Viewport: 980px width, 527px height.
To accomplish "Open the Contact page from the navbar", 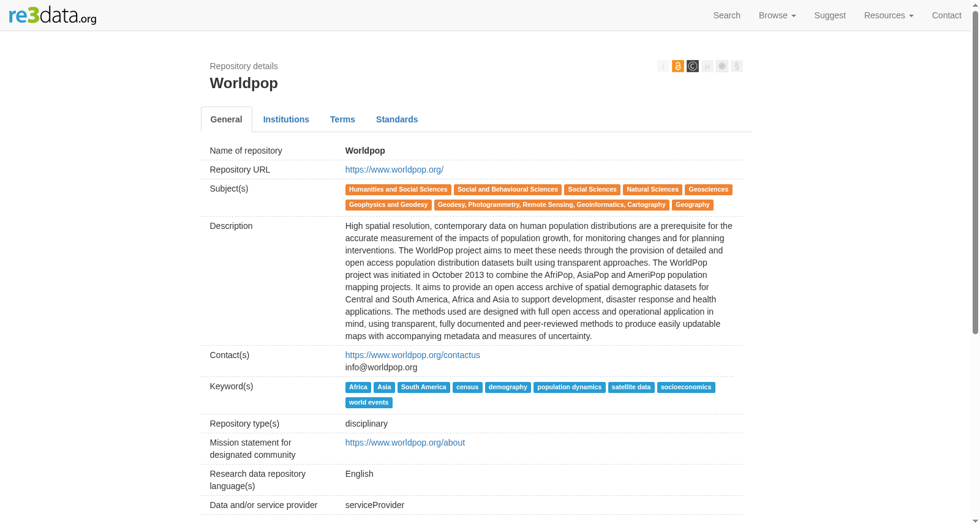I will pyautogui.click(x=946, y=15).
